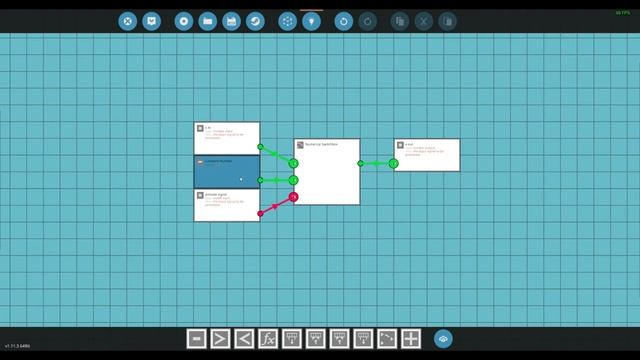Select the plus add component button
The width and height of the screenshot is (640, 360).
[411, 339]
